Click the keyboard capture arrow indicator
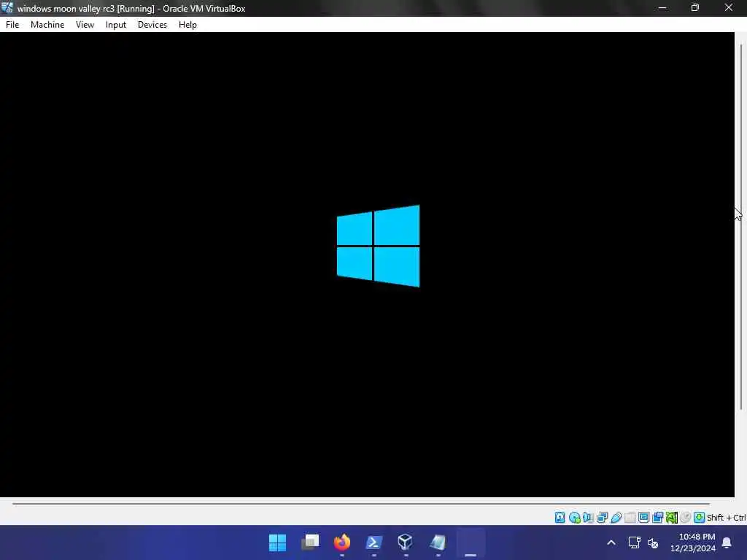The width and height of the screenshot is (747, 560). tap(699, 517)
